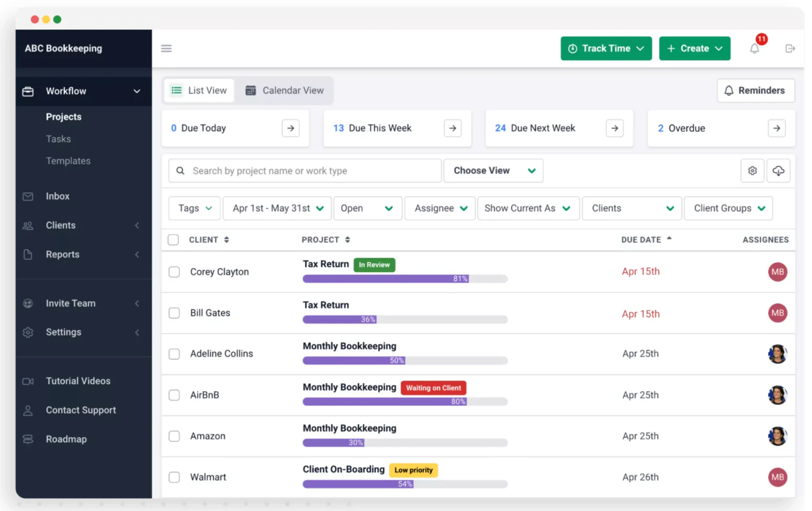Click the Contact Support person icon
812x511 pixels.
point(28,410)
